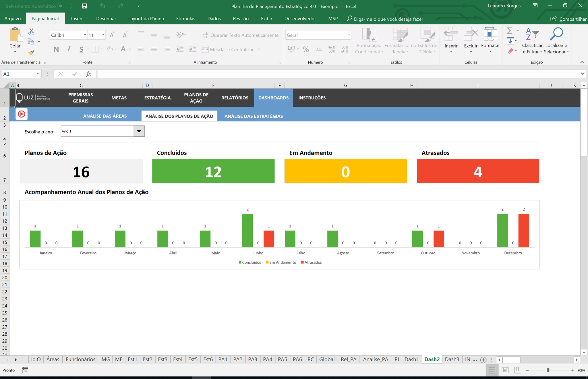Open the Calibri font name dropdown
The height and width of the screenshot is (379, 588).
[85, 35]
